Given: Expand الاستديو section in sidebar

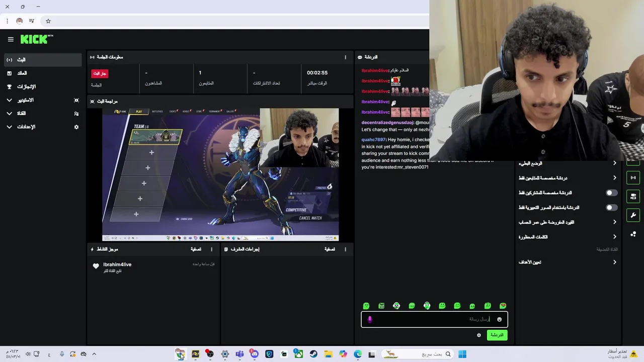Looking at the screenshot, I should pos(9,100).
